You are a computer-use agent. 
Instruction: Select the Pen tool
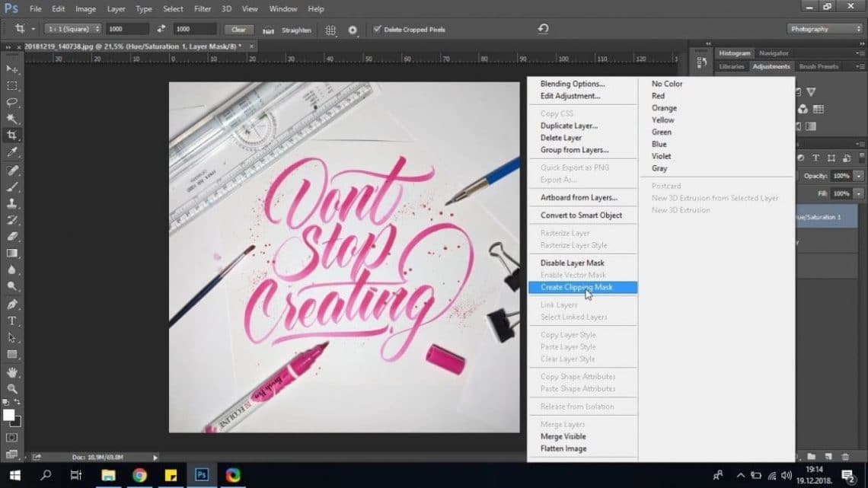[12, 305]
